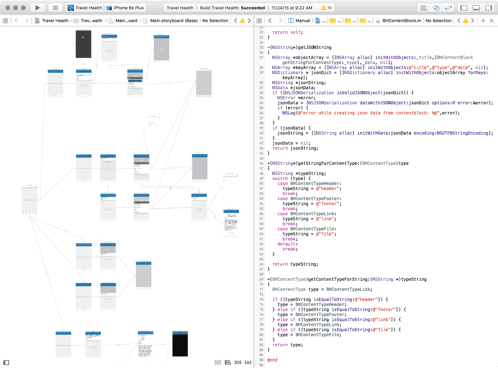Switch to the Version editor
This screenshot has height=368, width=498.
pos(449,8)
